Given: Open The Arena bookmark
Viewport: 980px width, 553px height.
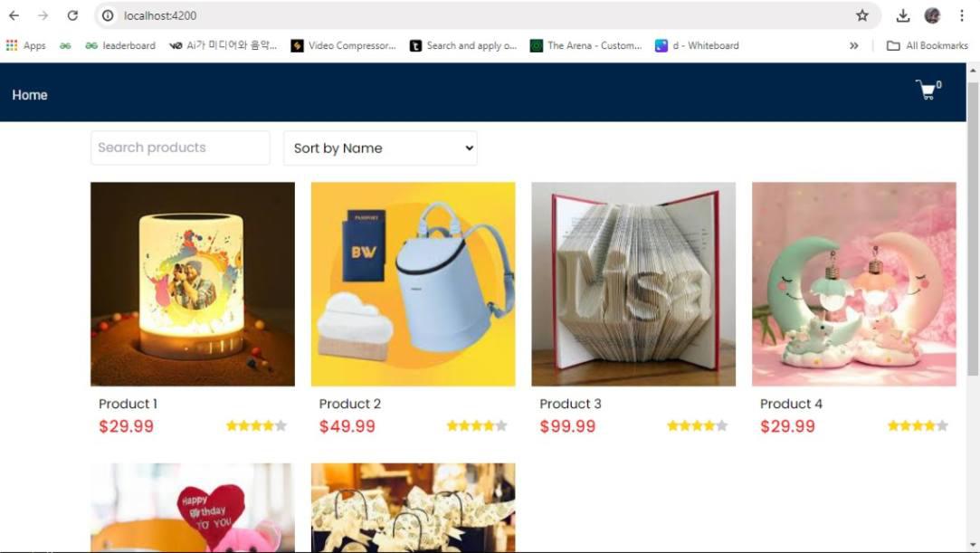Looking at the screenshot, I should tap(585, 45).
